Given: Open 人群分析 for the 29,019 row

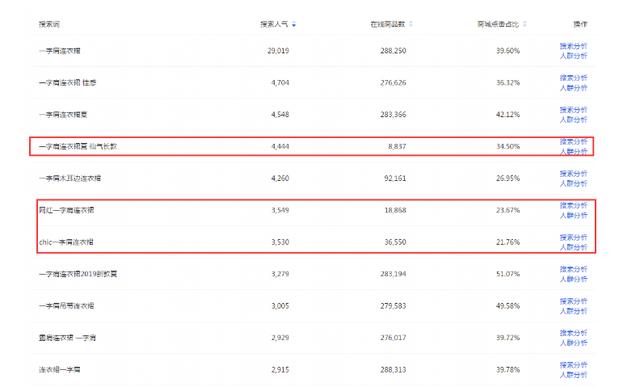Looking at the screenshot, I should (573, 56).
